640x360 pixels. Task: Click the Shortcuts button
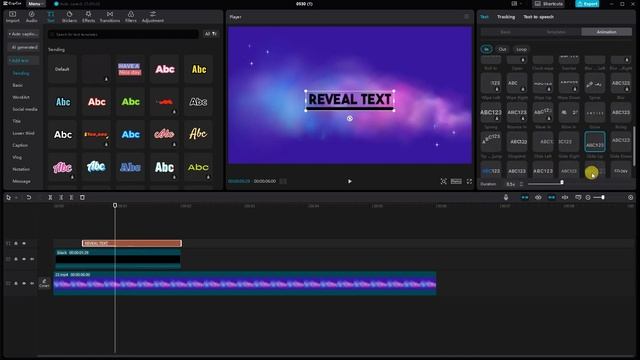click(549, 4)
